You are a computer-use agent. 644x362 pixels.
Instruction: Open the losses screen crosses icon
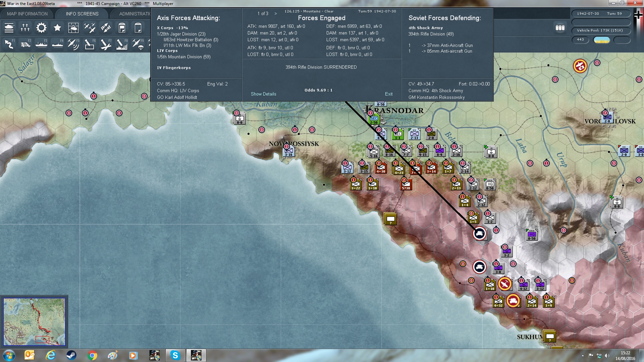[x=25, y=28]
